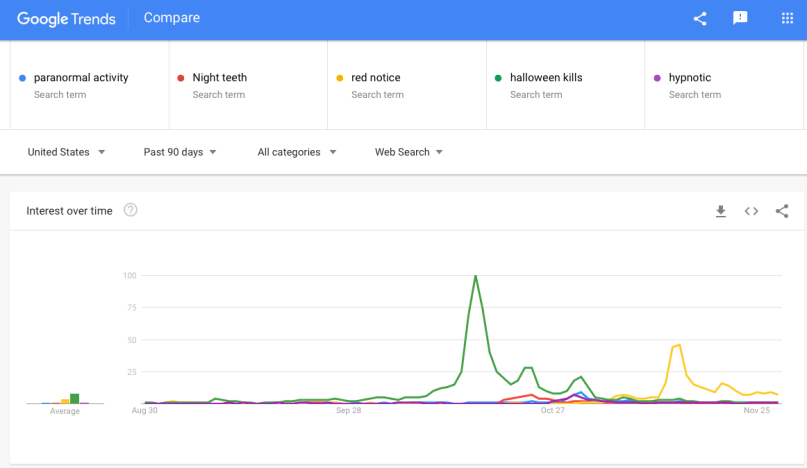Click the red notice search term
The width and height of the screenshot is (807, 468).
(376, 78)
